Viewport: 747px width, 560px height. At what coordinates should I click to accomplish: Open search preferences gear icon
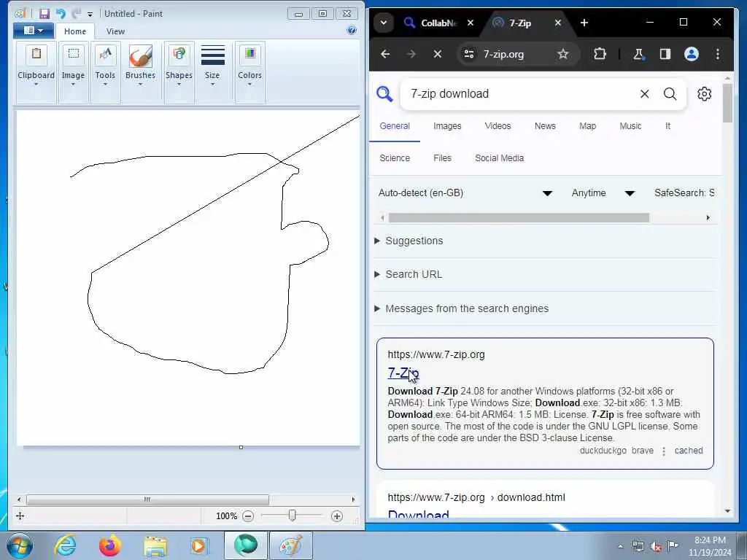704,94
